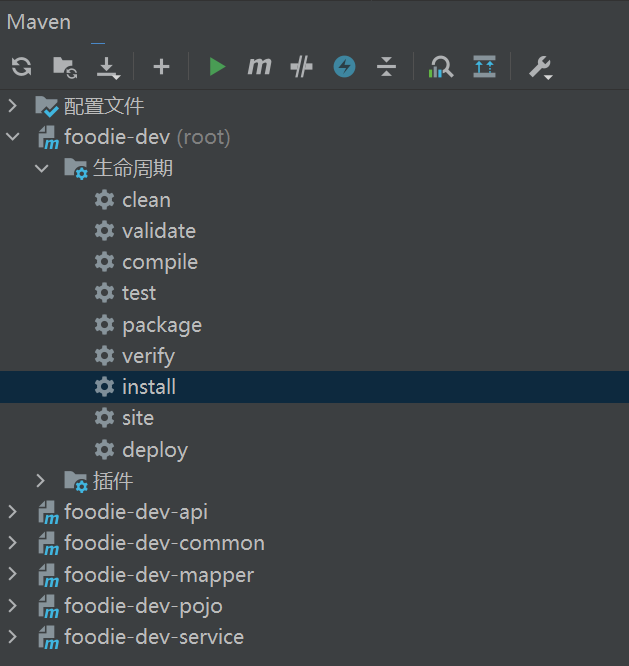
Task: Expand the 插件 plugins folder
Action: point(41,481)
